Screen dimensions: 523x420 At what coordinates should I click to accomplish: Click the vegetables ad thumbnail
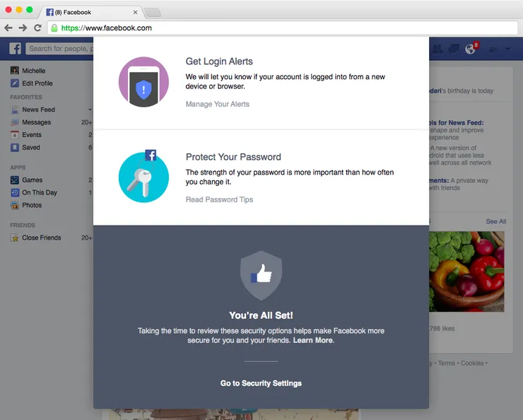coord(466,272)
